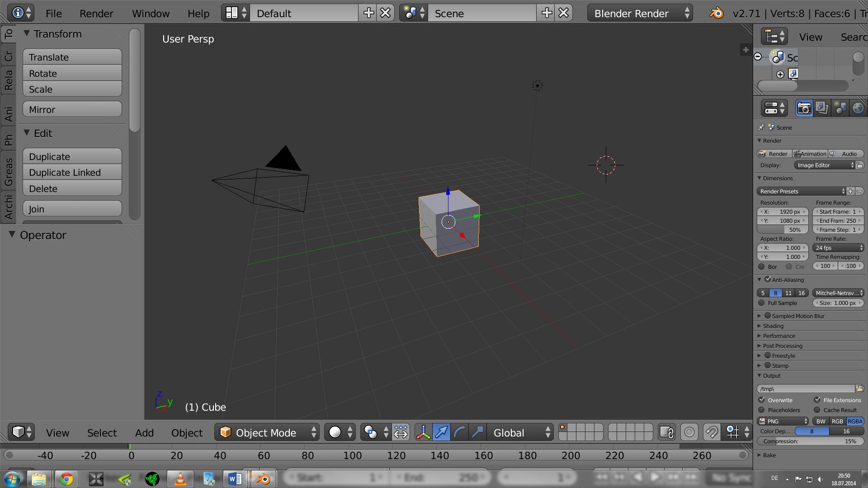
Task: Open the Render Layers properties tab
Action: (822, 108)
